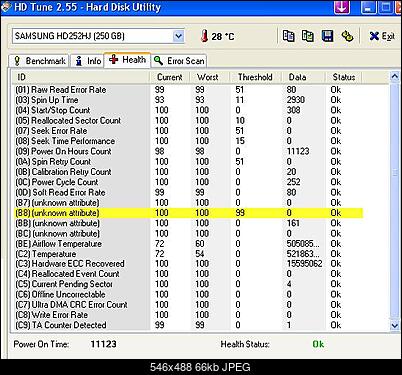Click the HD Tune app icon in title bar
Screen dimensions: 402x375
(6, 7)
